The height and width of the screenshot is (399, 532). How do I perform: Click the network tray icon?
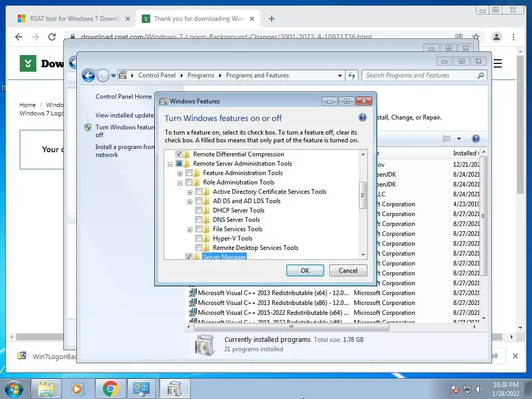pyautogui.click(x=467, y=389)
